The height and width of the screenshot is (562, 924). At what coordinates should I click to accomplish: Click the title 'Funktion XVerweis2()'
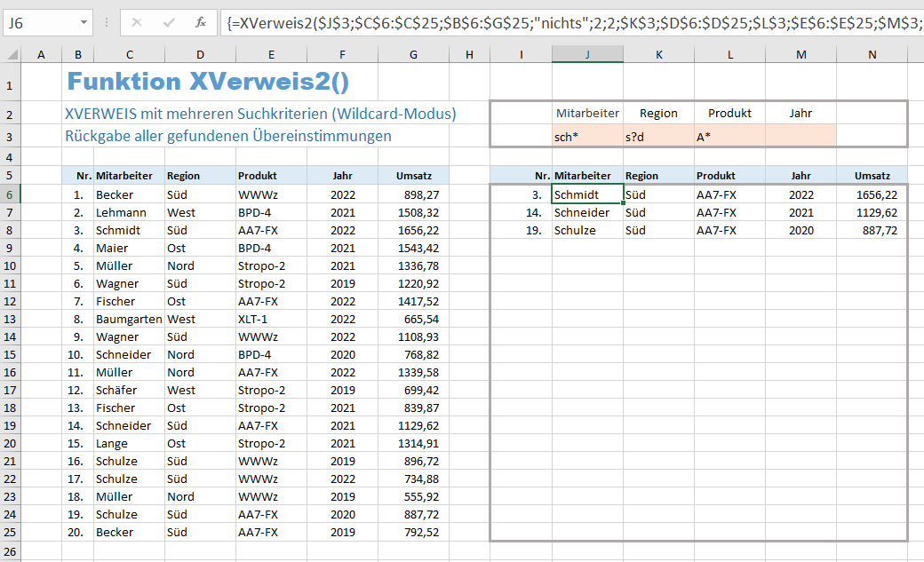tap(208, 82)
